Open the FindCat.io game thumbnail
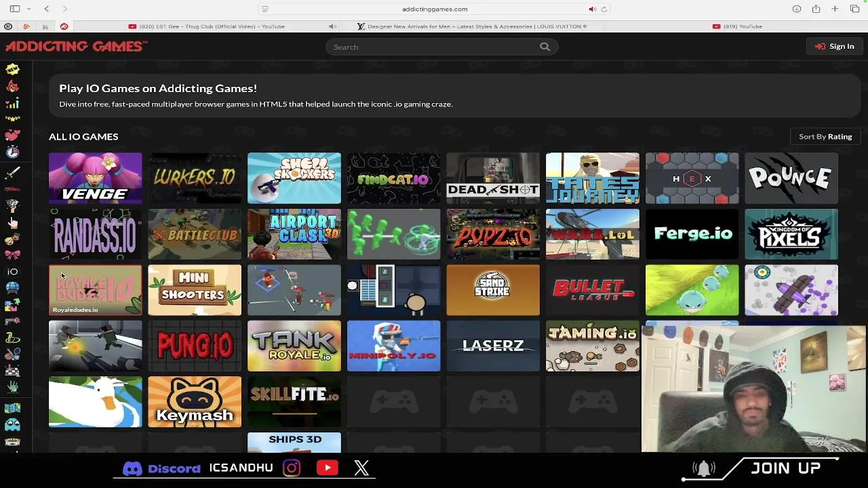 coord(394,178)
